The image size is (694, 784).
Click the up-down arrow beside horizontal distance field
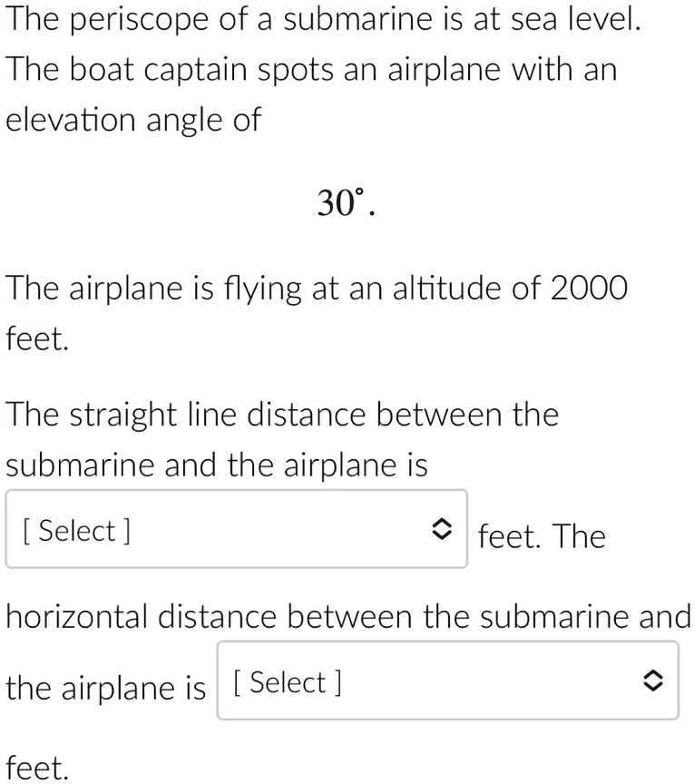pyautogui.click(x=655, y=681)
